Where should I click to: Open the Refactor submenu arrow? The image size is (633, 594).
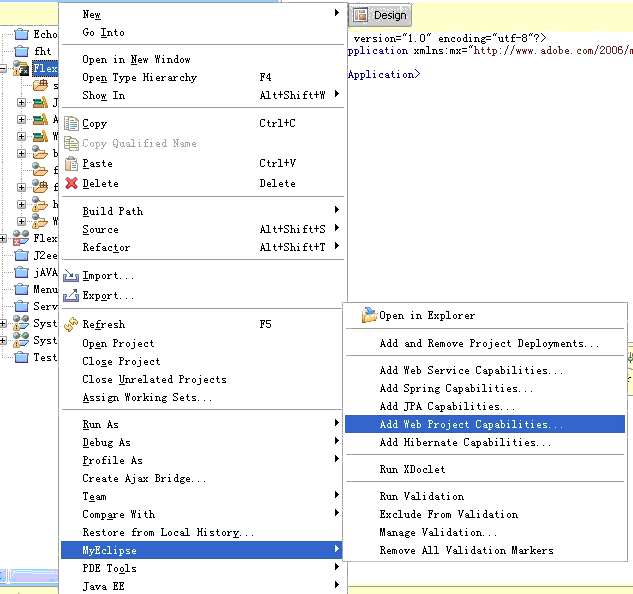coord(337,246)
